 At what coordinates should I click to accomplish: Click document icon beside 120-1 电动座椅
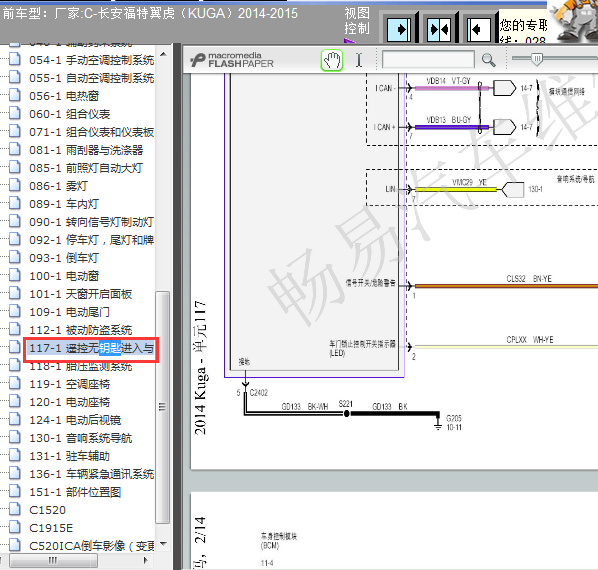point(14,401)
